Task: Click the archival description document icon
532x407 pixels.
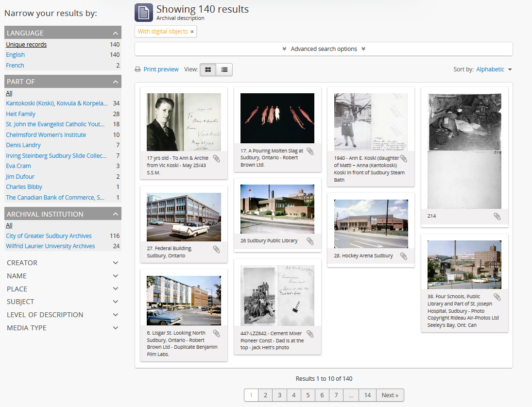Action: tap(143, 13)
